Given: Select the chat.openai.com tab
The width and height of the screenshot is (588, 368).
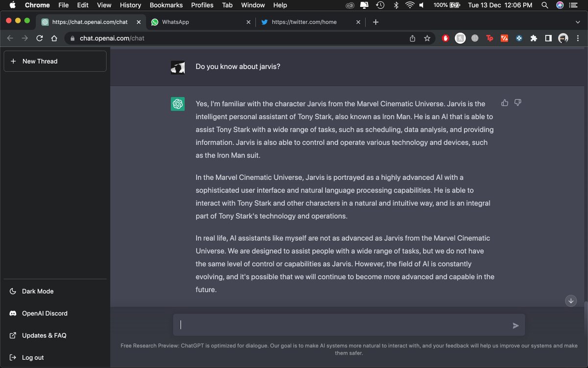Looking at the screenshot, I should (91, 22).
